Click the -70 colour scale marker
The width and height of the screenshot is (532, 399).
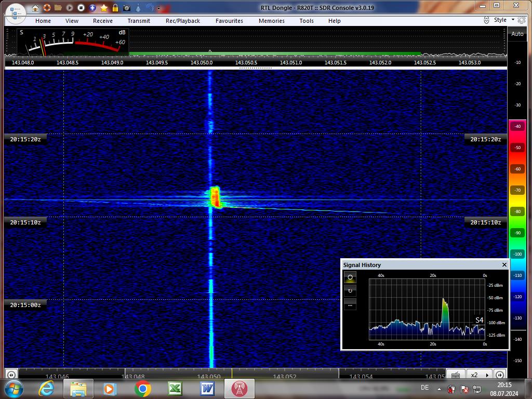click(x=517, y=190)
